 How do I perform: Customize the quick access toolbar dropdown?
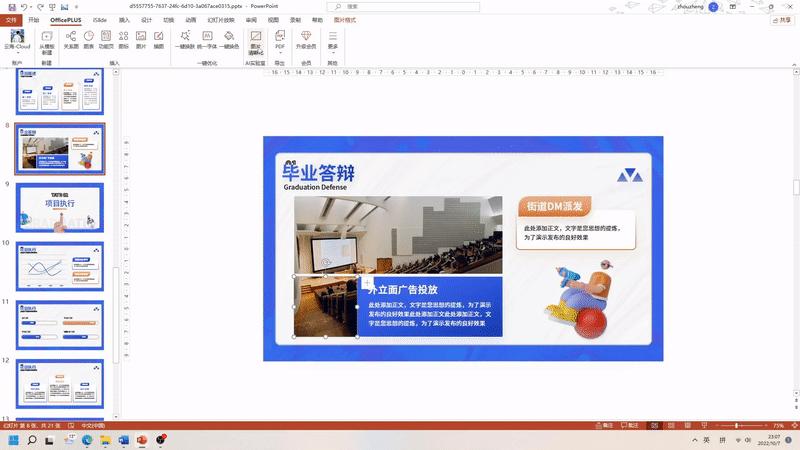pos(77,7)
